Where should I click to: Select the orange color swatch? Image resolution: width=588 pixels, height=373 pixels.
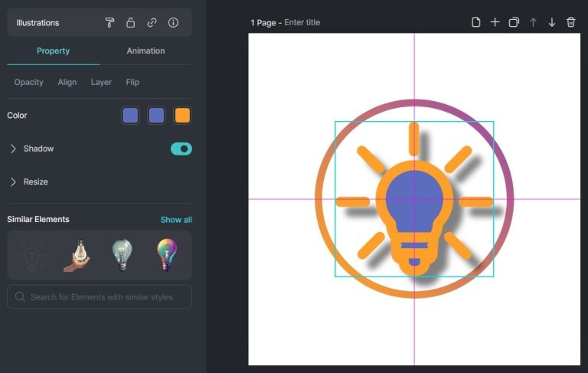[x=182, y=116]
